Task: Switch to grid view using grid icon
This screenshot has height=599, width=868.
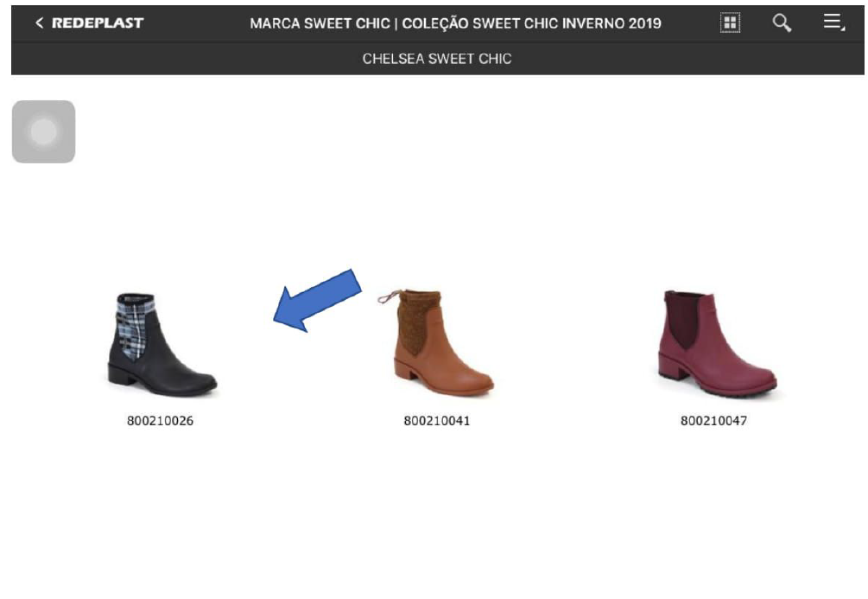Action: tap(730, 22)
